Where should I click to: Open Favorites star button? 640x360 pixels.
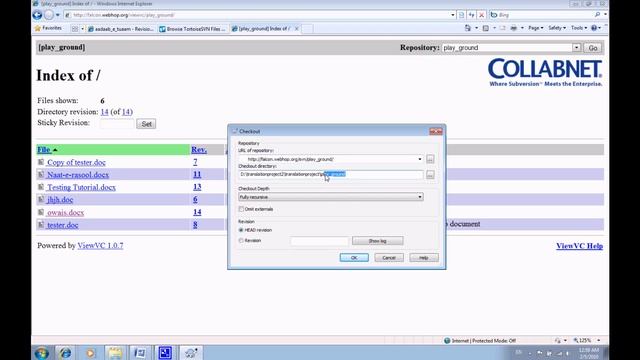coord(48,28)
